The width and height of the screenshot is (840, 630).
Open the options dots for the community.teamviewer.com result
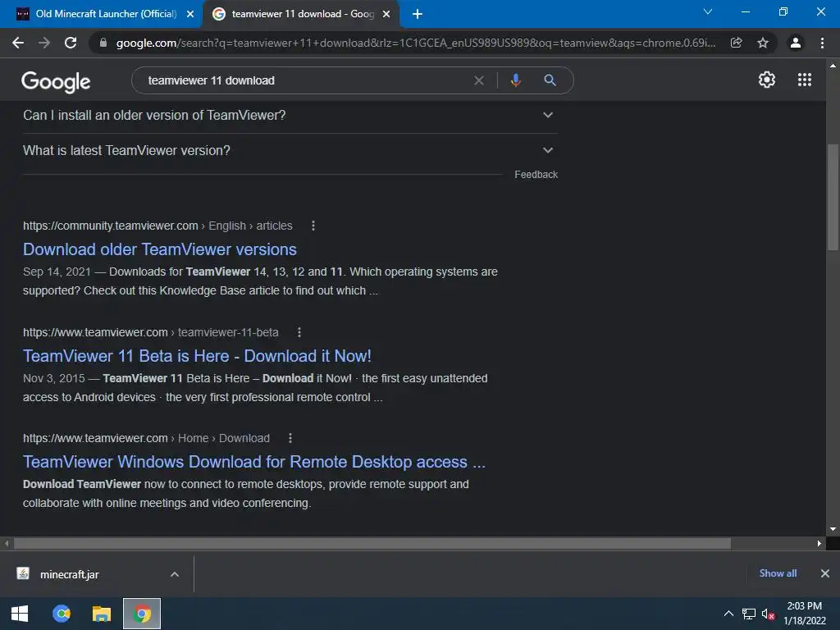pyautogui.click(x=313, y=226)
